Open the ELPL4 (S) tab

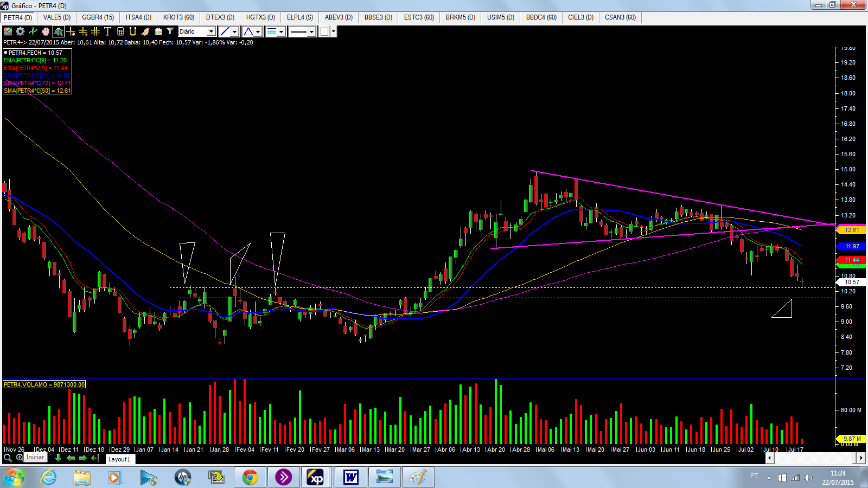300,17
